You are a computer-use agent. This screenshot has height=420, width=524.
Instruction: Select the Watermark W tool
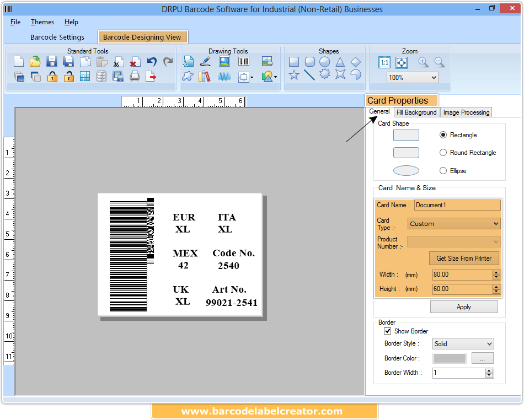(224, 77)
